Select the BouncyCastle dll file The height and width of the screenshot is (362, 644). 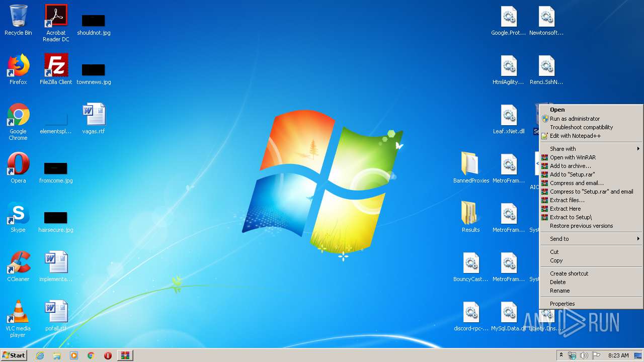point(471,266)
